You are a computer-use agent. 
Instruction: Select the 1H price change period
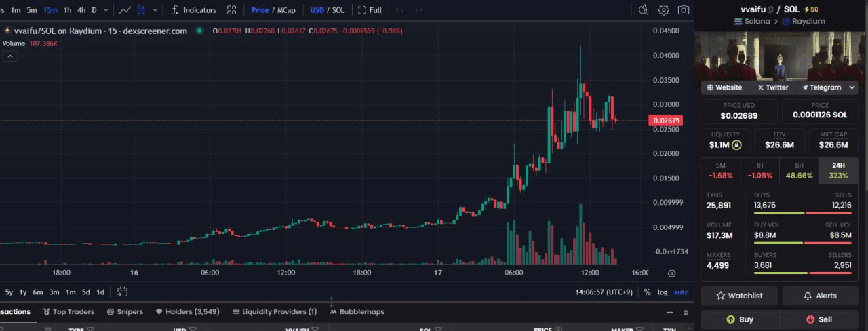(759, 171)
